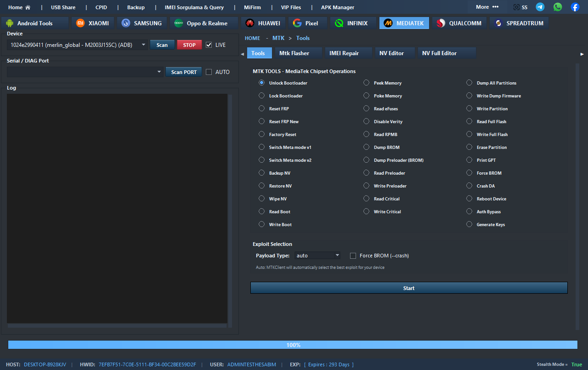Click the 100% progress bar

293,345
